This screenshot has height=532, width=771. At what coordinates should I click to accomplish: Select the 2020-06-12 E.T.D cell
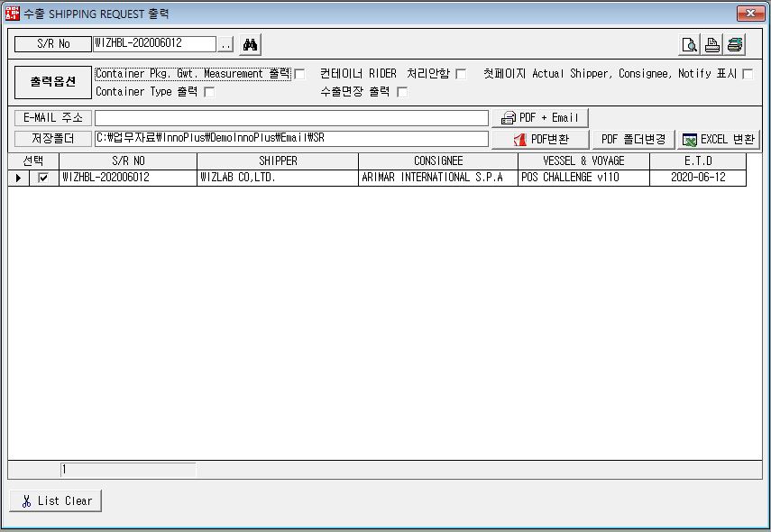tap(698, 178)
